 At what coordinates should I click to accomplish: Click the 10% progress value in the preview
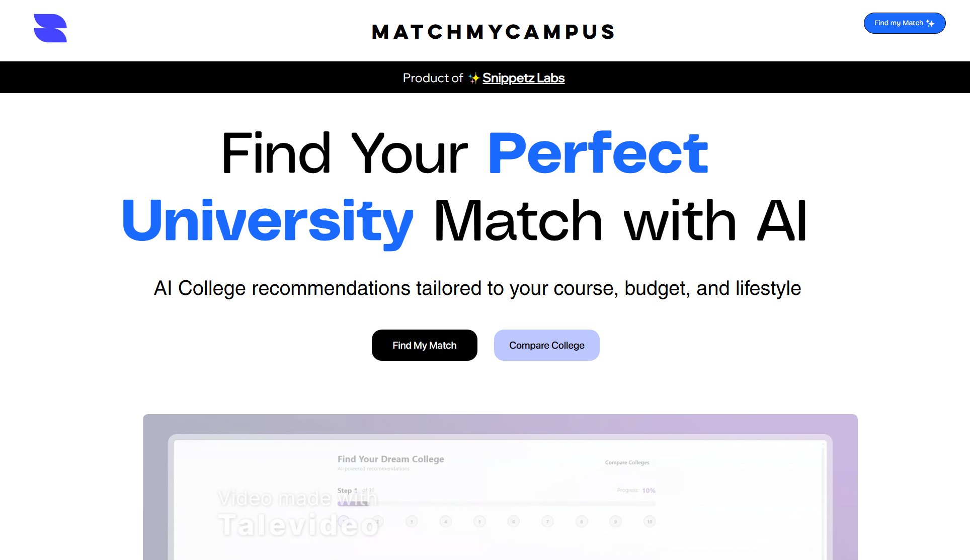649,491
